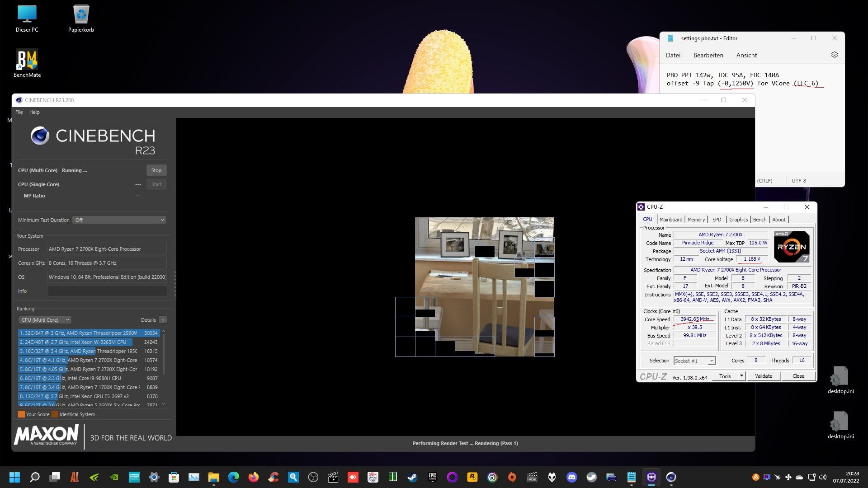Click the rendering preview image in Cinebench
The height and width of the screenshot is (488, 868).
pos(475,287)
